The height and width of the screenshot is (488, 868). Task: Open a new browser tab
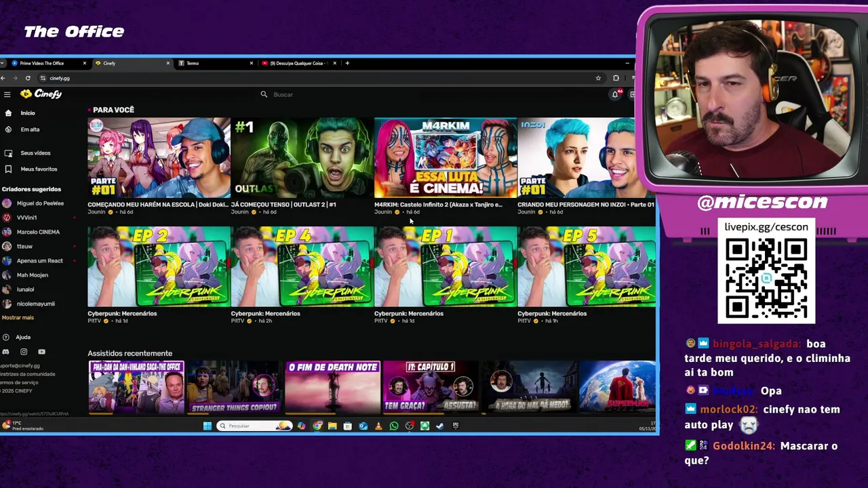[x=347, y=63]
